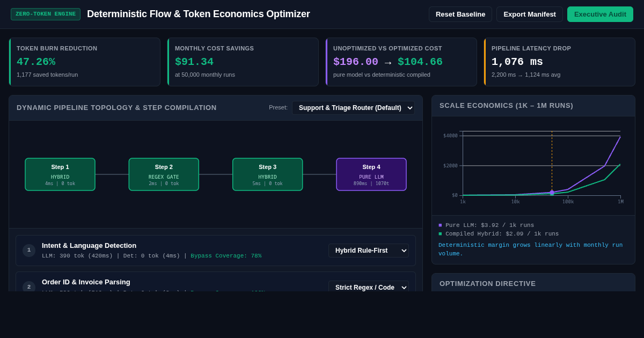Click the 100k axis label on chart
This screenshot has width=644, height=338.
pos(568,202)
